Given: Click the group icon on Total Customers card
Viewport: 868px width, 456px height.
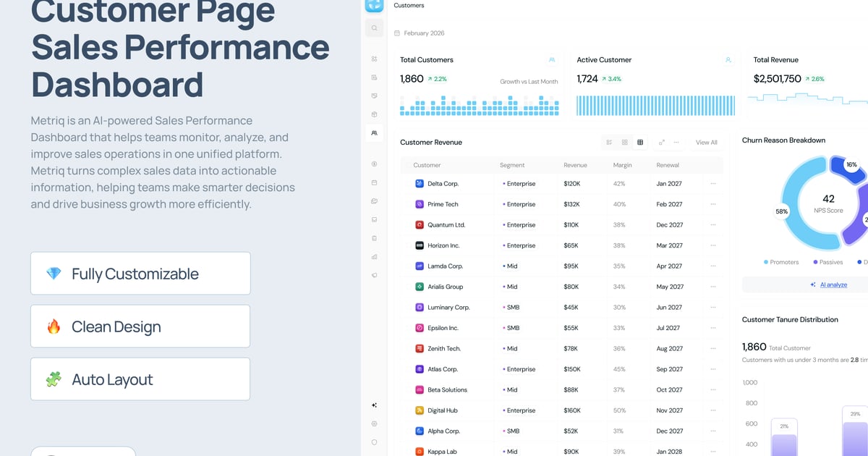Looking at the screenshot, I should click(x=552, y=60).
